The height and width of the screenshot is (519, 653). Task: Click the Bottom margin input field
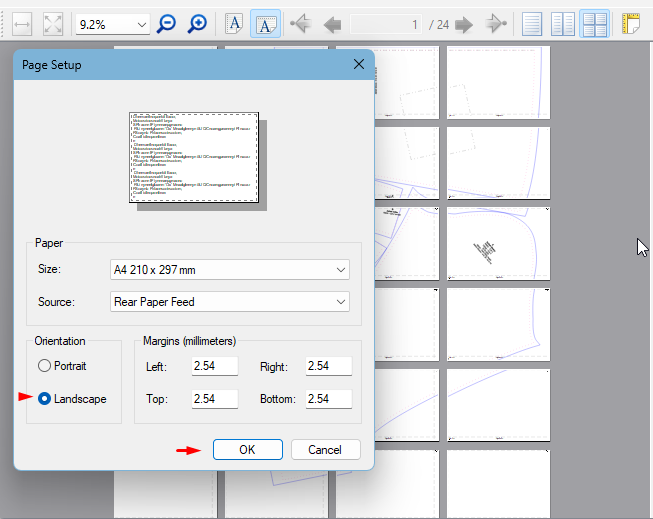pyautogui.click(x=329, y=400)
